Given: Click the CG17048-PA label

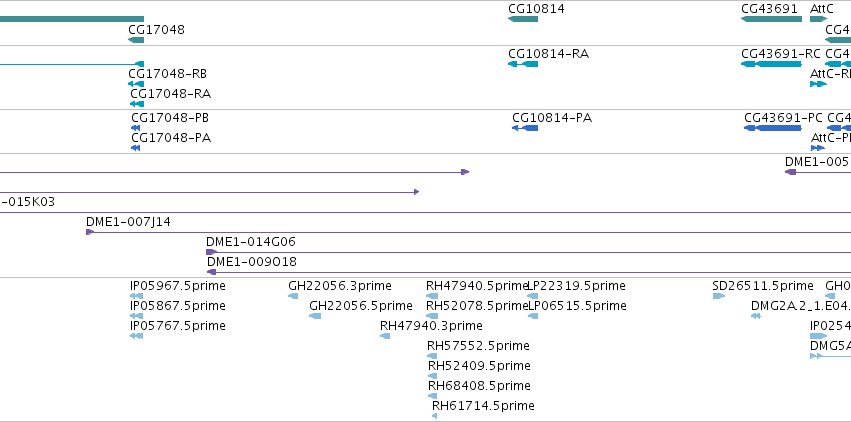Looking at the screenshot, I should coord(171,138).
